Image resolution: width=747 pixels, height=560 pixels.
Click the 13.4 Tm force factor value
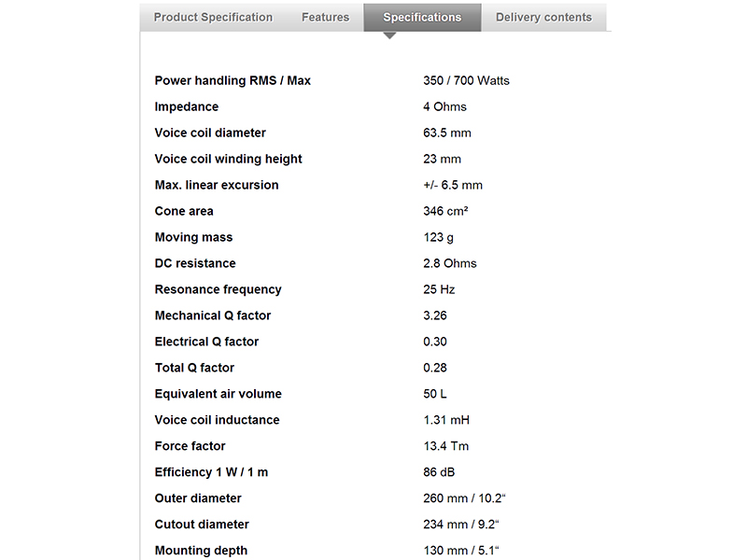tap(447, 446)
